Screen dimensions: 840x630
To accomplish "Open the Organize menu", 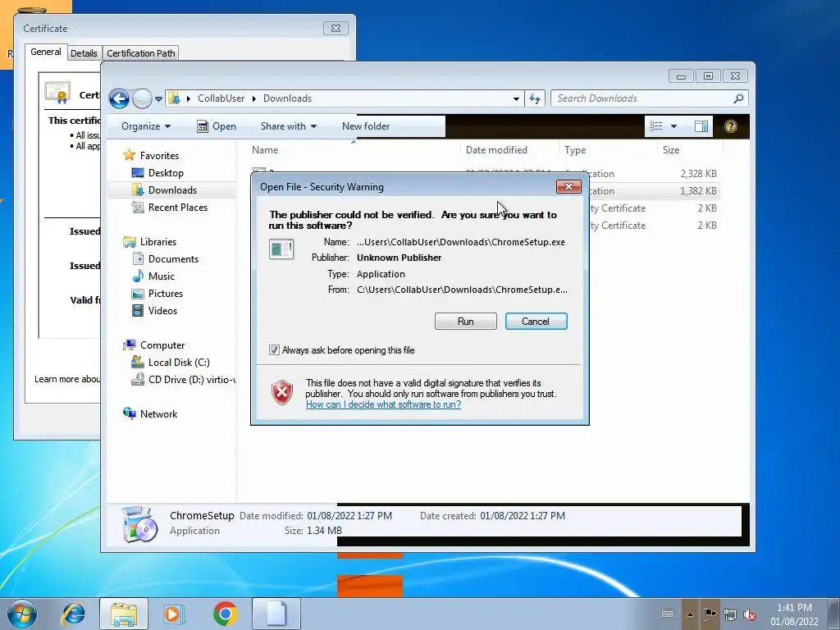I will coord(146,126).
